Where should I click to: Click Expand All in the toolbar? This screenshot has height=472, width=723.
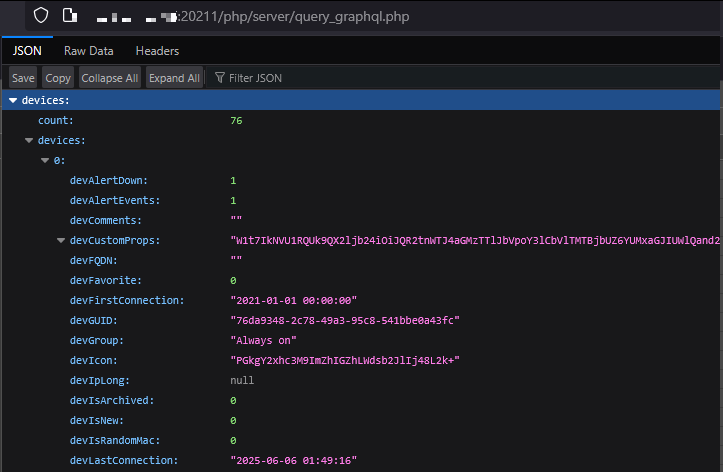pyautogui.click(x=174, y=78)
